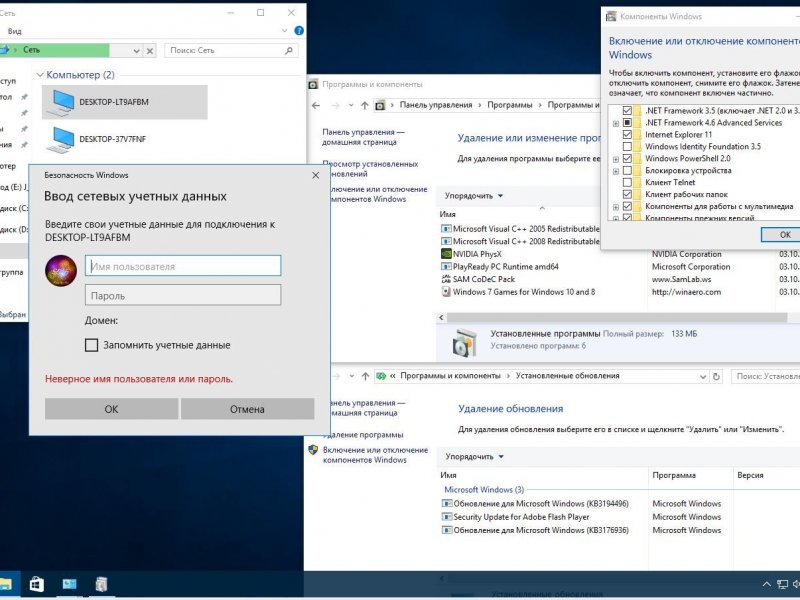This screenshot has width=800, height=600.
Task: Collapse the Компьютер (2) group
Action: coord(40,75)
